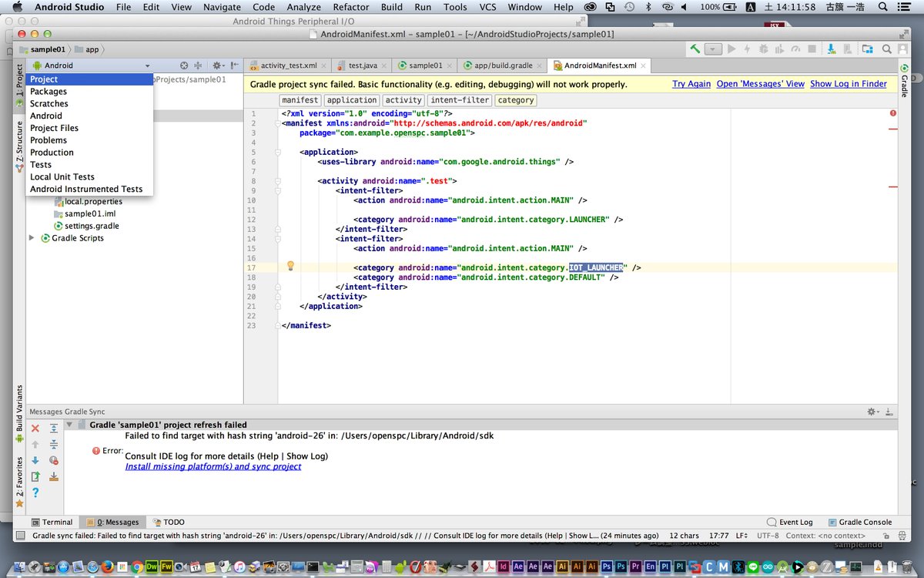Switch to activity_test.xml editor tab

coord(288,66)
